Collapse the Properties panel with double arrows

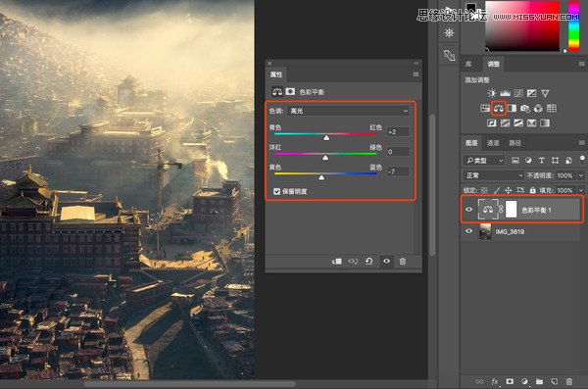(x=416, y=63)
